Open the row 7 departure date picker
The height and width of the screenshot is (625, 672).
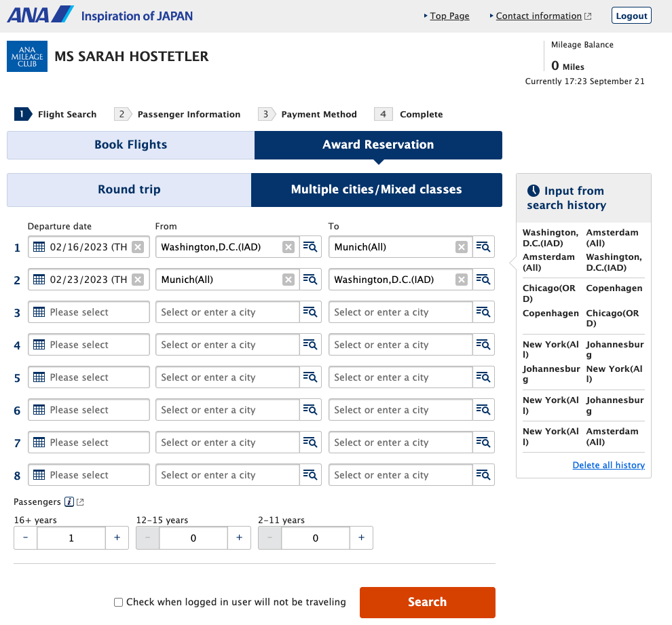[x=89, y=442]
